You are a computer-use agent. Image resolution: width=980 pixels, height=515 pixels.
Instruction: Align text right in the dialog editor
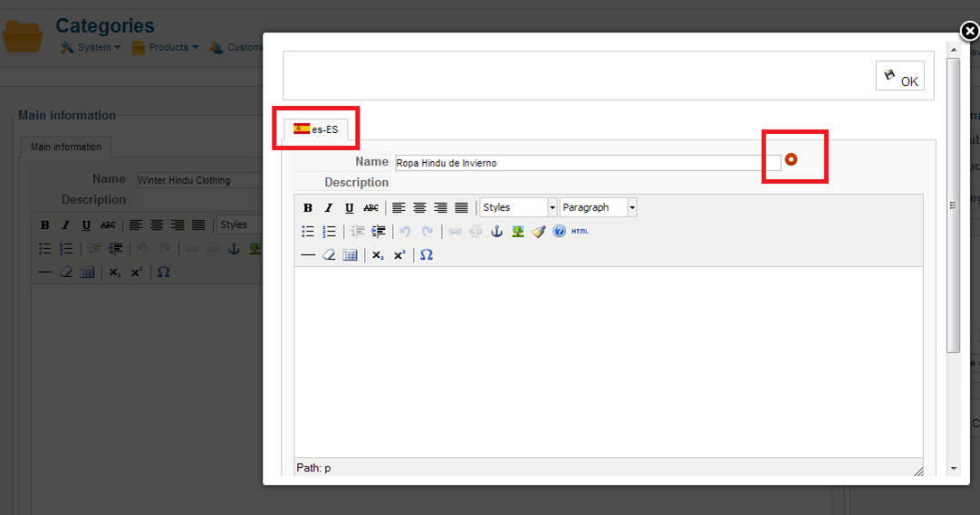(440, 208)
